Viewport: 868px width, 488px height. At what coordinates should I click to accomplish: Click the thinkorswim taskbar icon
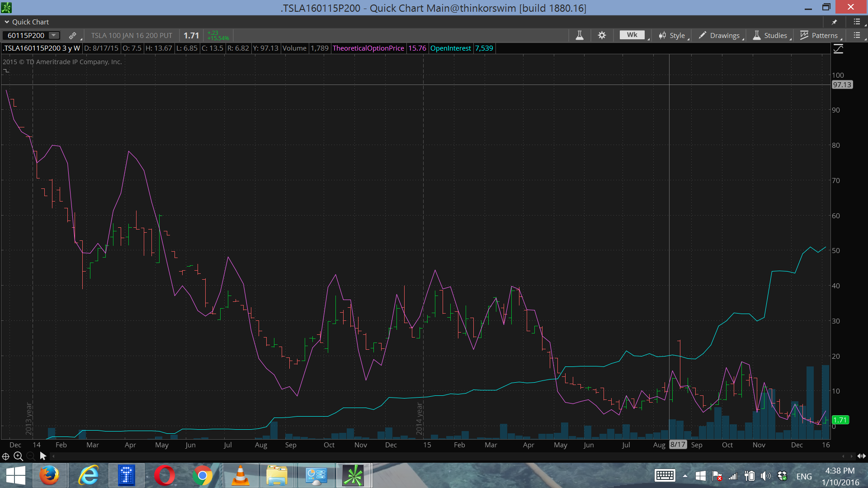click(353, 475)
